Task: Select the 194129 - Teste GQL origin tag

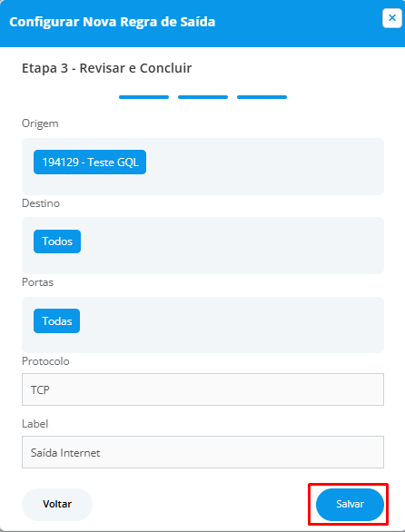Action: (x=90, y=163)
